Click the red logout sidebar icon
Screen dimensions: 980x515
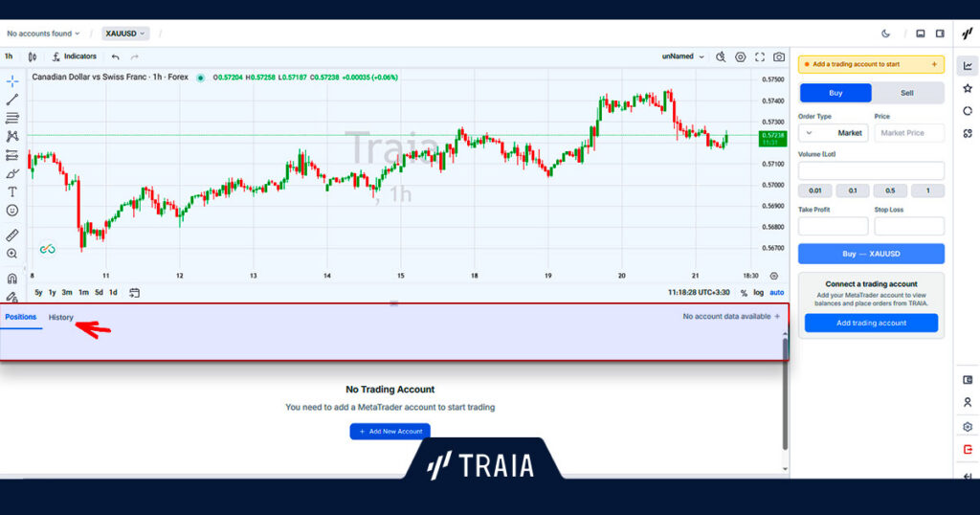click(968, 449)
